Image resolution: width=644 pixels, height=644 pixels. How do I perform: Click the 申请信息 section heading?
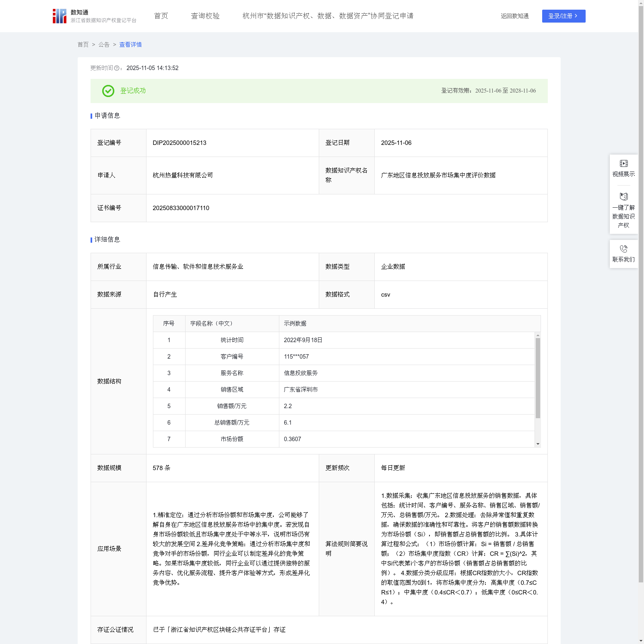(107, 116)
